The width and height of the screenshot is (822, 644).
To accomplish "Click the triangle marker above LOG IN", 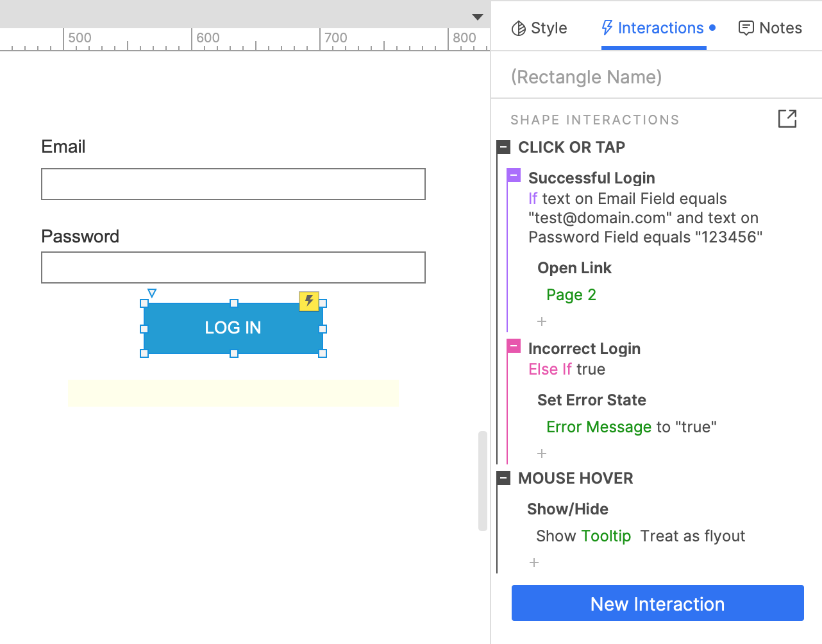I will (152, 293).
